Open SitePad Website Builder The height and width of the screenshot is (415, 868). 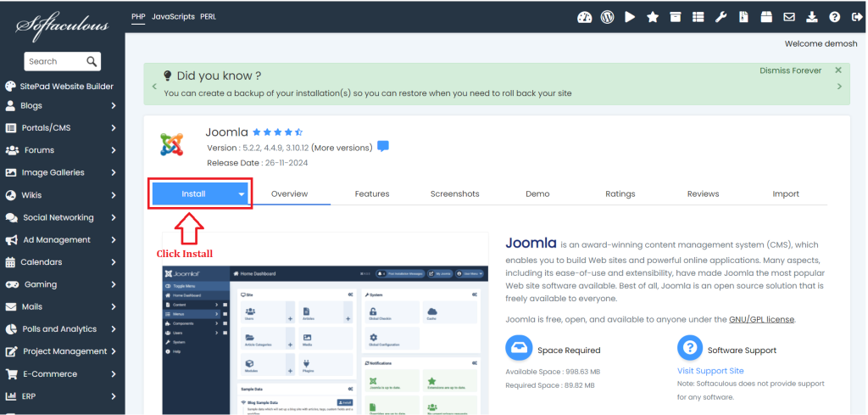point(59,87)
